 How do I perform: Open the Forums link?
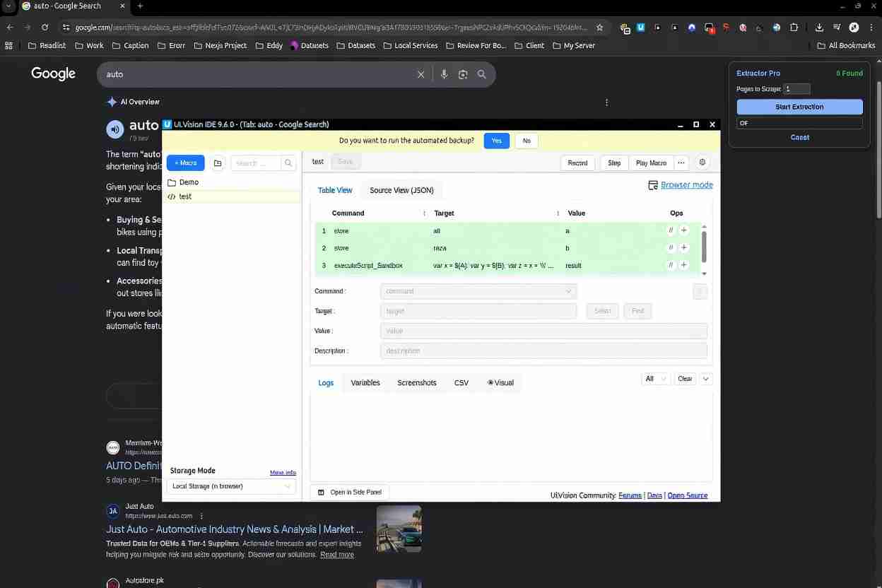tap(630, 495)
